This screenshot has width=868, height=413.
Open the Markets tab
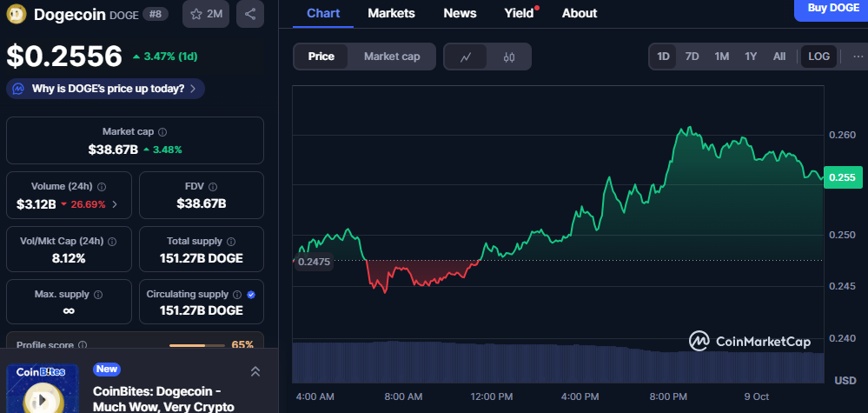(391, 13)
